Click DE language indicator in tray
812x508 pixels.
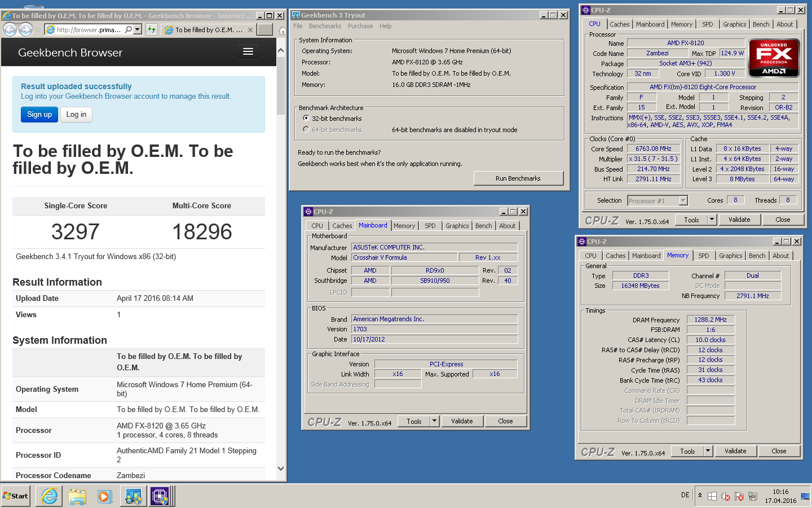pos(685,495)
